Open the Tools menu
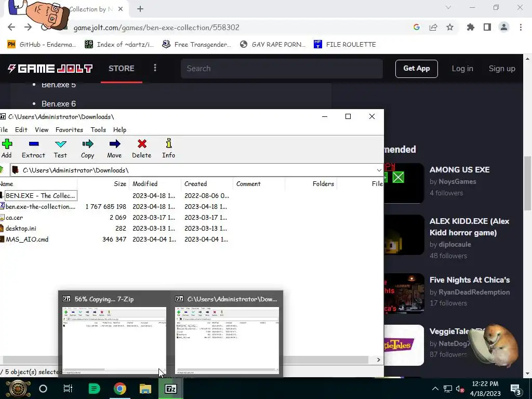532x399 pixels. (x=98, y=129)
